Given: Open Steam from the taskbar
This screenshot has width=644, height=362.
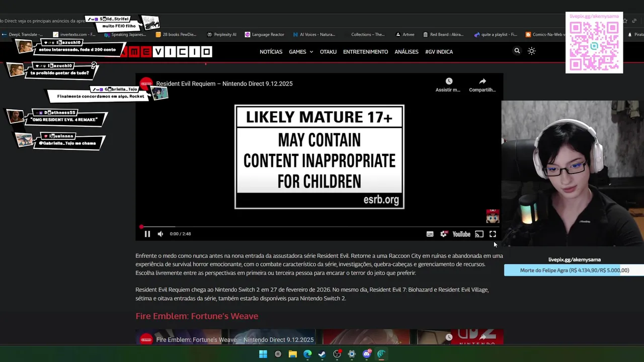Looking at the screenshot, I should [322, 354].
